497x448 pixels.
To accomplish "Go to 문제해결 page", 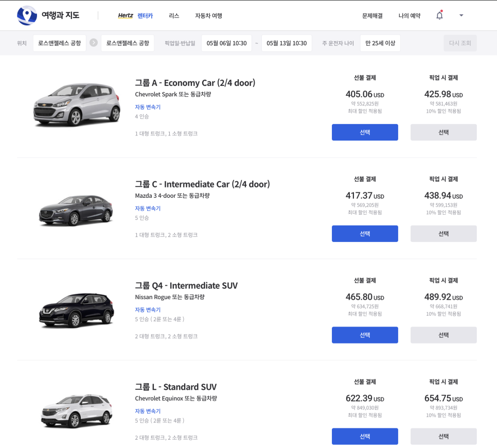I will (x=372, y=15).
